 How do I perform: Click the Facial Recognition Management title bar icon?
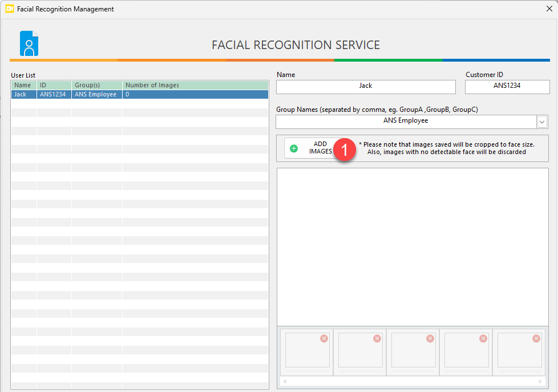[x=9, y=9]
